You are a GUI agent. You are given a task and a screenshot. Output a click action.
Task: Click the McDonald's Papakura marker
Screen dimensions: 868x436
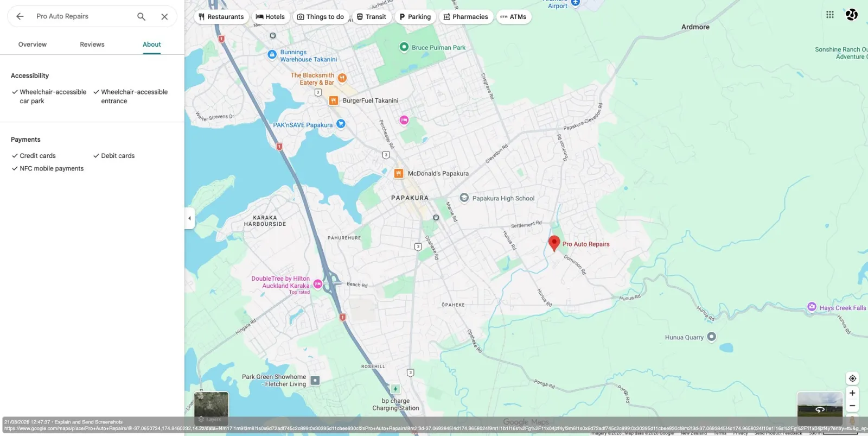[399, 174]
